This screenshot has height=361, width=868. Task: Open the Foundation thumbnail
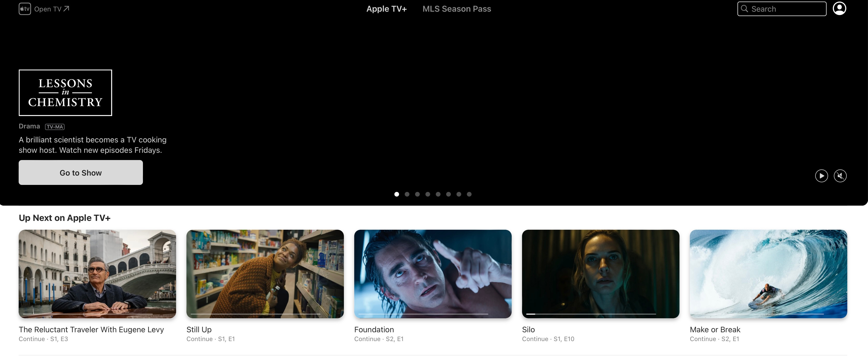coord(433,274)
